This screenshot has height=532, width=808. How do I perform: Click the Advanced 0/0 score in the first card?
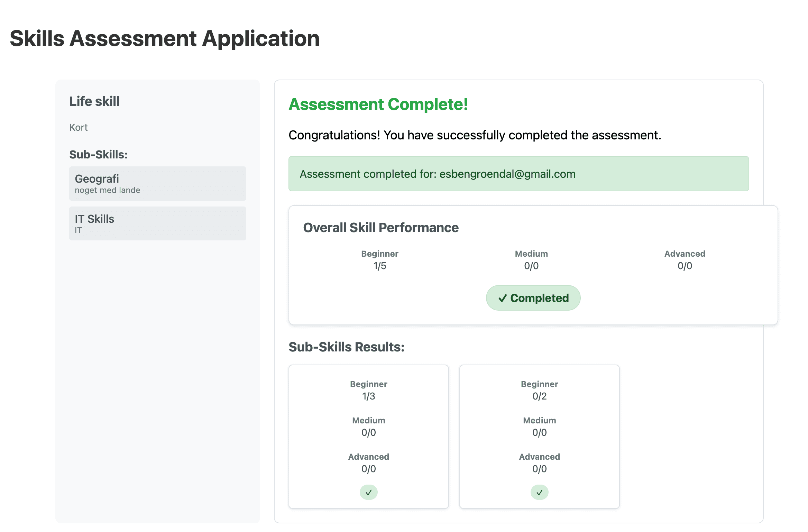[x=368, y=468]
